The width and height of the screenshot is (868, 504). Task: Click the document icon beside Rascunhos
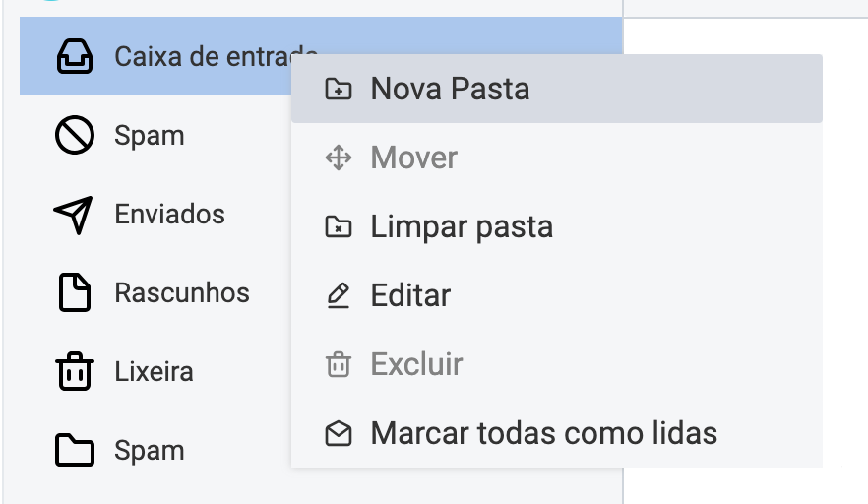pyautogui.click(x=74, y=293)
